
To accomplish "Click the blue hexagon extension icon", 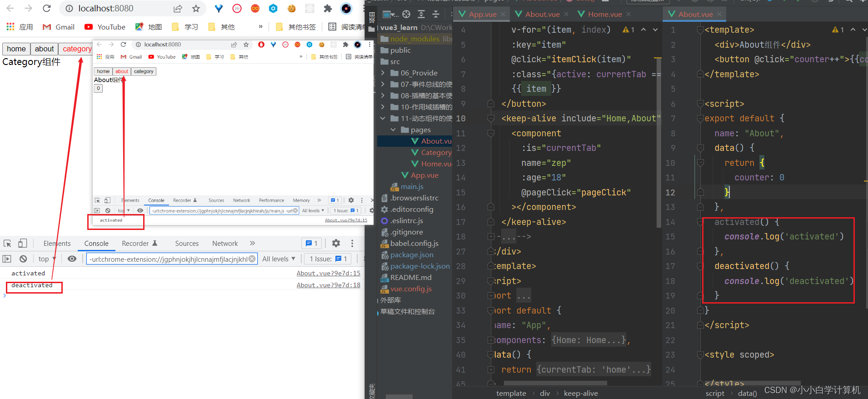I will [x=273, y=8].
